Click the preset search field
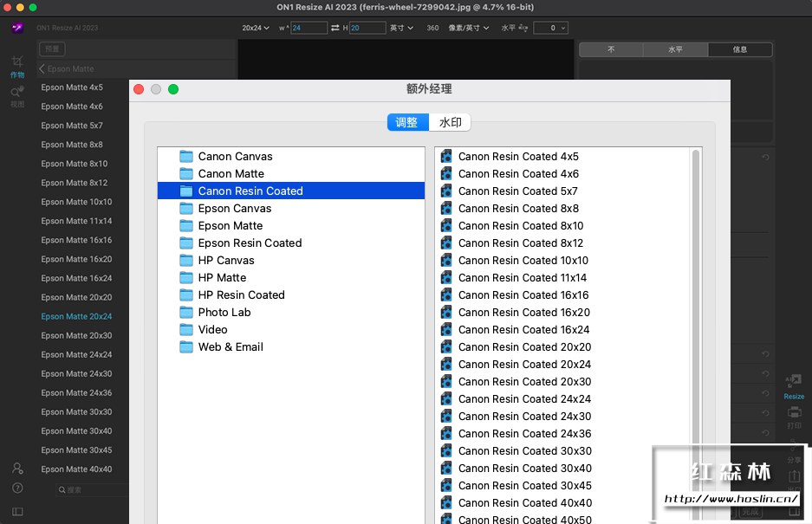 [x=92, y=490]
